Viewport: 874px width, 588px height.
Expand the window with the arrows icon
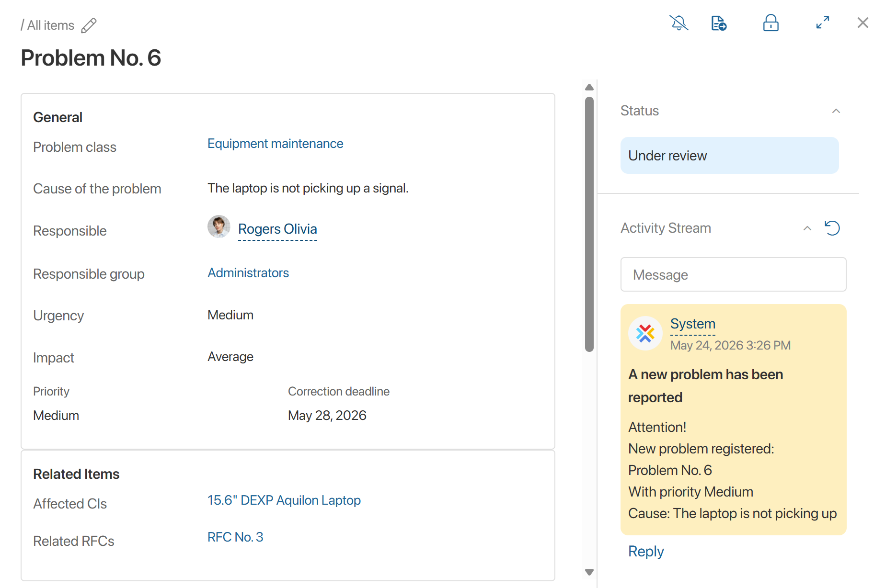pyautogui.click(x=823, y=23)
